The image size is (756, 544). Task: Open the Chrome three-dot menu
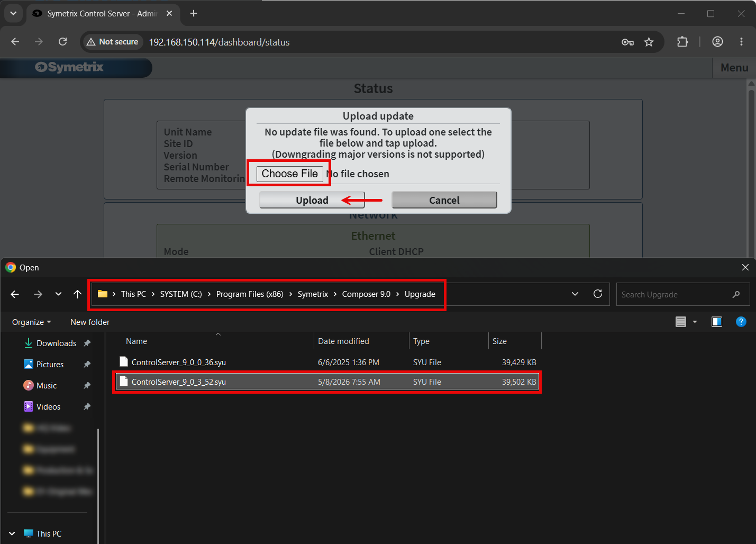click(x=741, y=42)
